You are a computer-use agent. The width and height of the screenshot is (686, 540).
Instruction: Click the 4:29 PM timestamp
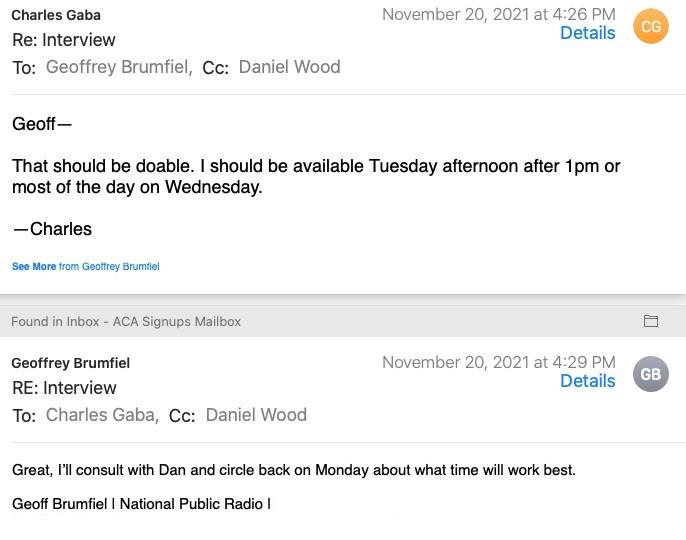(498, 362)
